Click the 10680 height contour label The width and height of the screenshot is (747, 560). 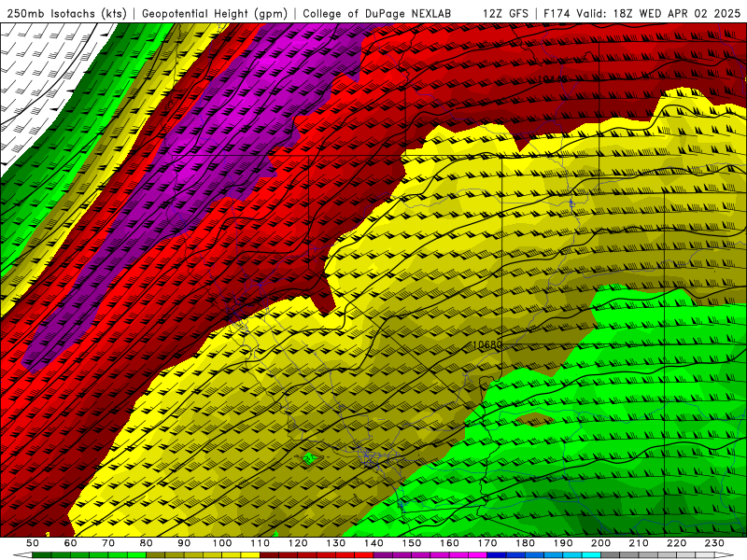[x=487, y=344]
